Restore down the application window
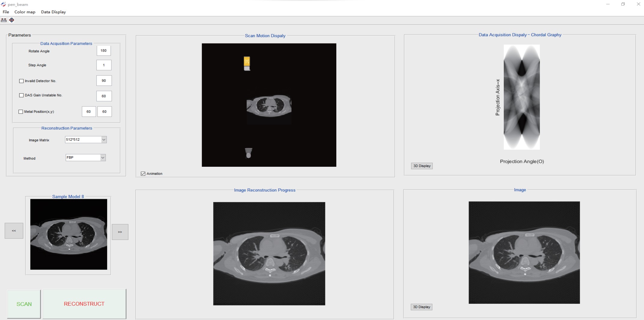The height and width of the screenshot is (320, 644). click(623, 4)
